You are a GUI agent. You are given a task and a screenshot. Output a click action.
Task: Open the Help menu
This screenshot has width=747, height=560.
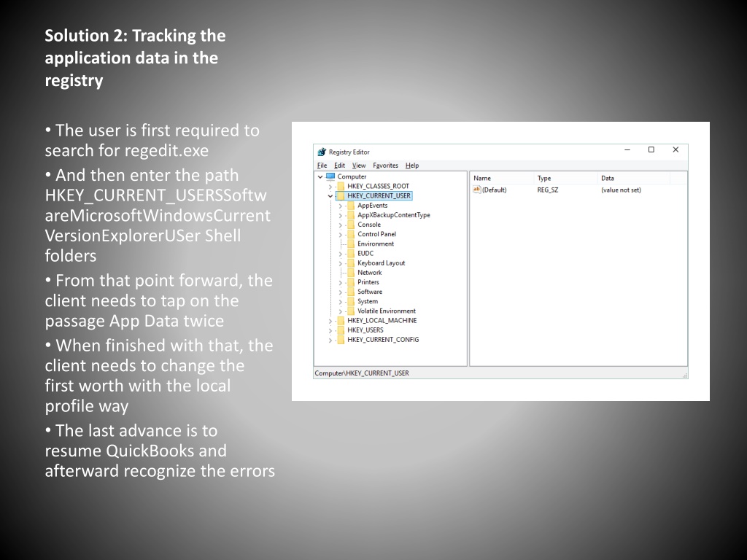coord(412,166)
